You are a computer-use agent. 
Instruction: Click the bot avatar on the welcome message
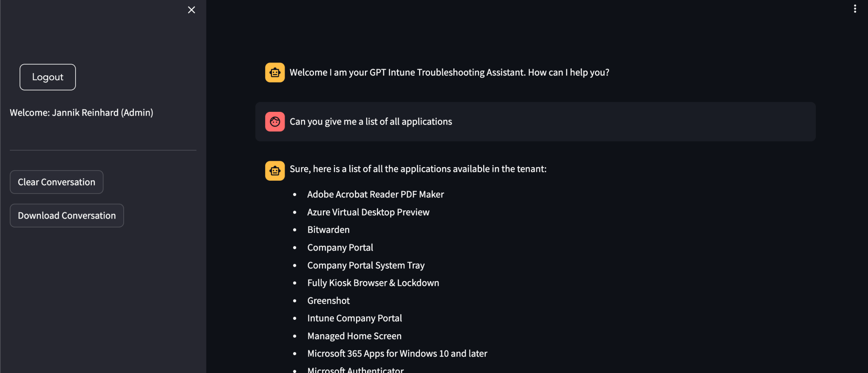(275, 72)
